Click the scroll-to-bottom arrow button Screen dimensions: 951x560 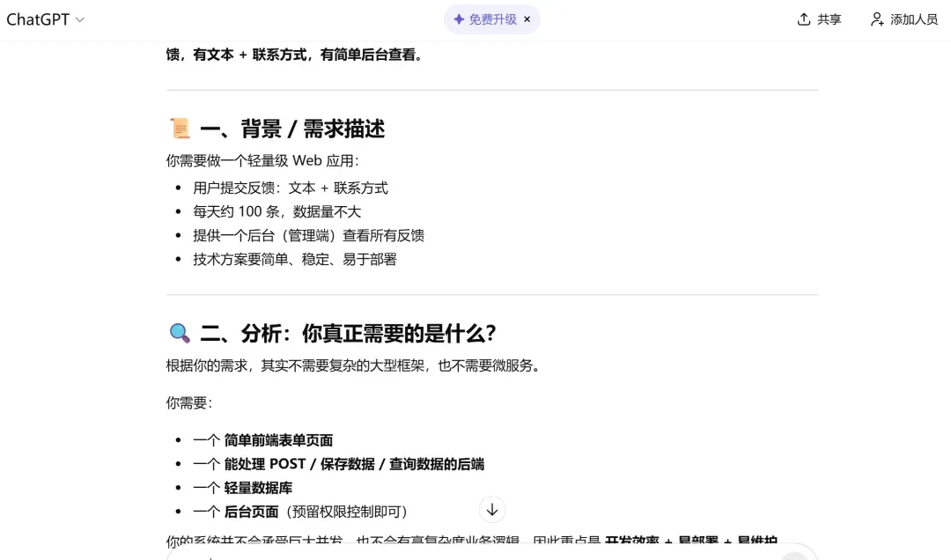tap(492, 510)
